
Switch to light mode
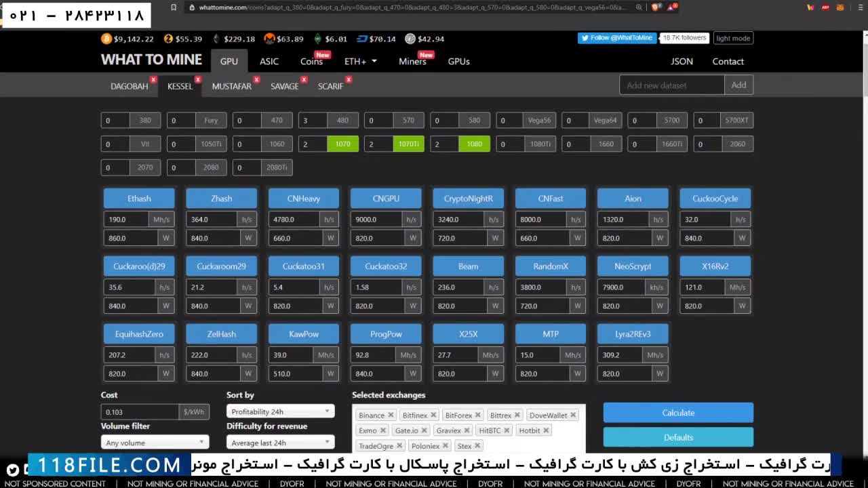[x=733, y=38]
